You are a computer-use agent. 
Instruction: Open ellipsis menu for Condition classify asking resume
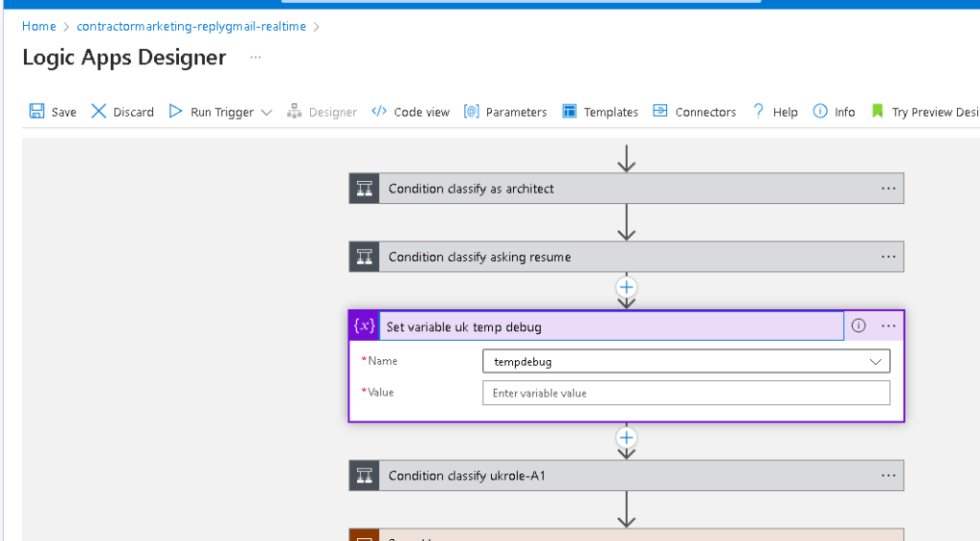coord(888,257)
